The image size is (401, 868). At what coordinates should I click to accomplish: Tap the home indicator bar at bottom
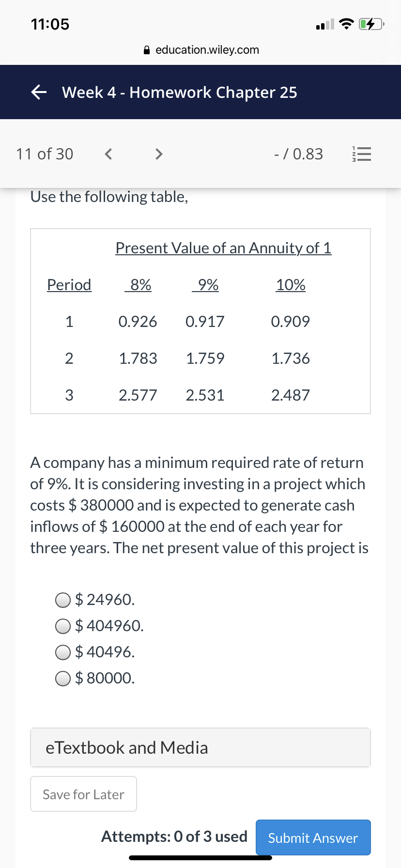pos(200,858)
